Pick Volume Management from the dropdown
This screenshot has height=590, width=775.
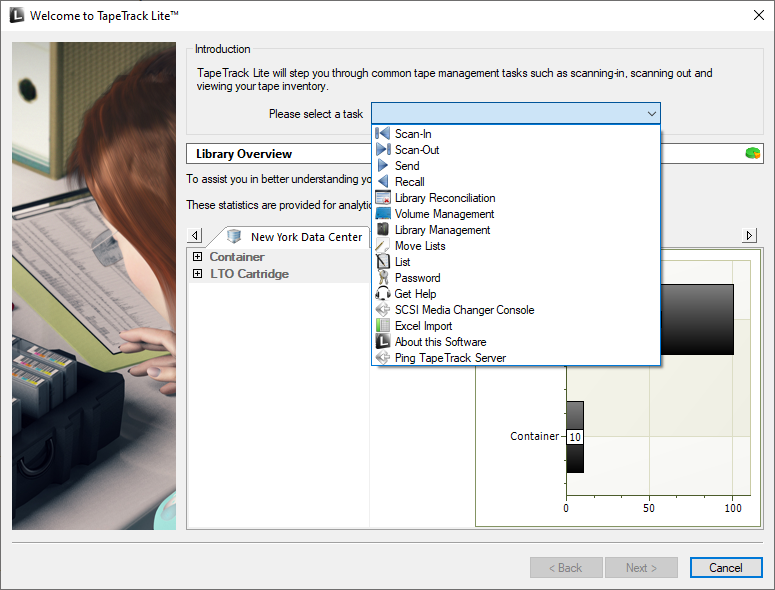[516, 213]
